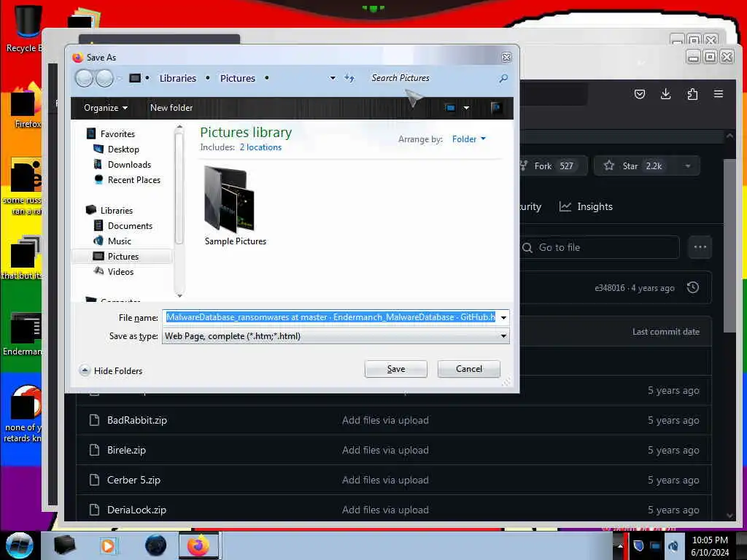Open Firefox Pocket save icon

point(640,94)
